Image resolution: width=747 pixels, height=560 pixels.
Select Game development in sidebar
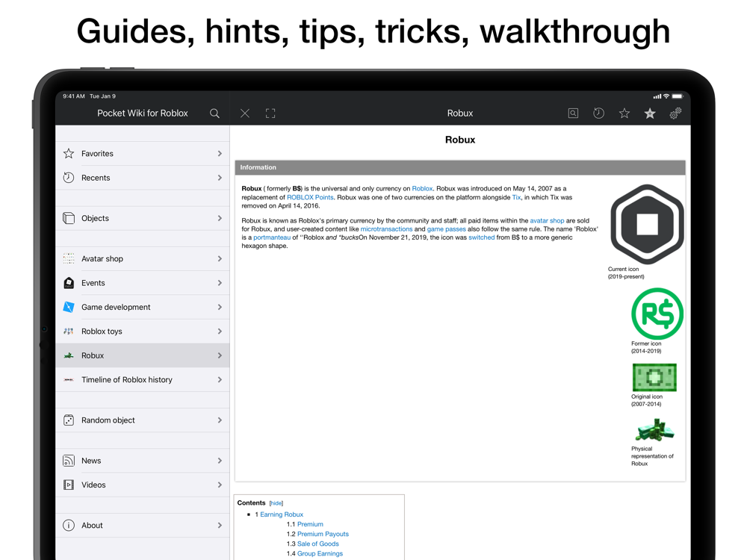click(x=143, y=307)
